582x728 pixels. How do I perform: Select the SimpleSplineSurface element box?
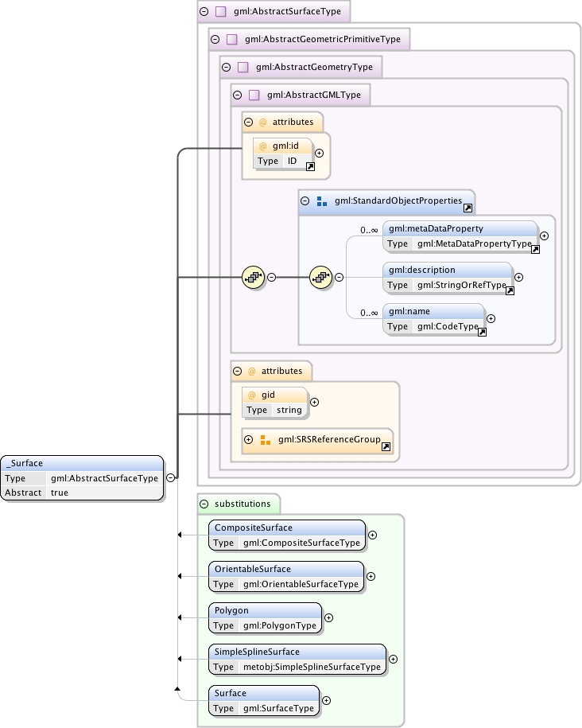297,659
